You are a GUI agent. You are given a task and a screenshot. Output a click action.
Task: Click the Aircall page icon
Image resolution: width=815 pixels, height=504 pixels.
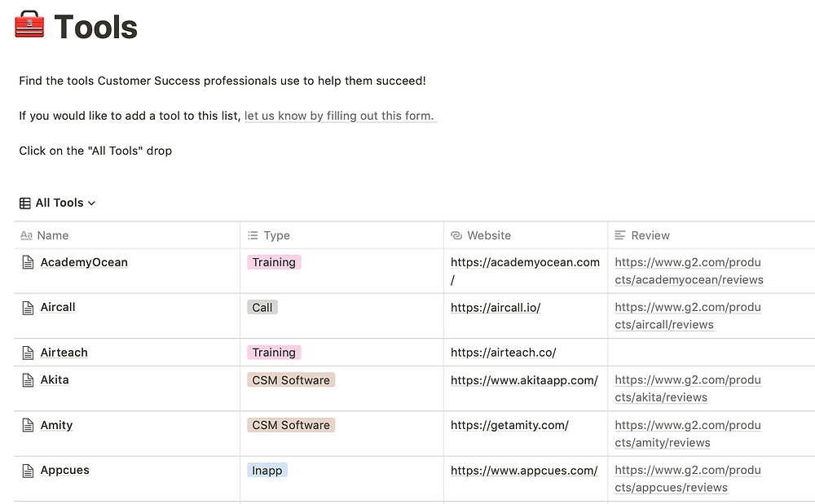coord(28,308)
